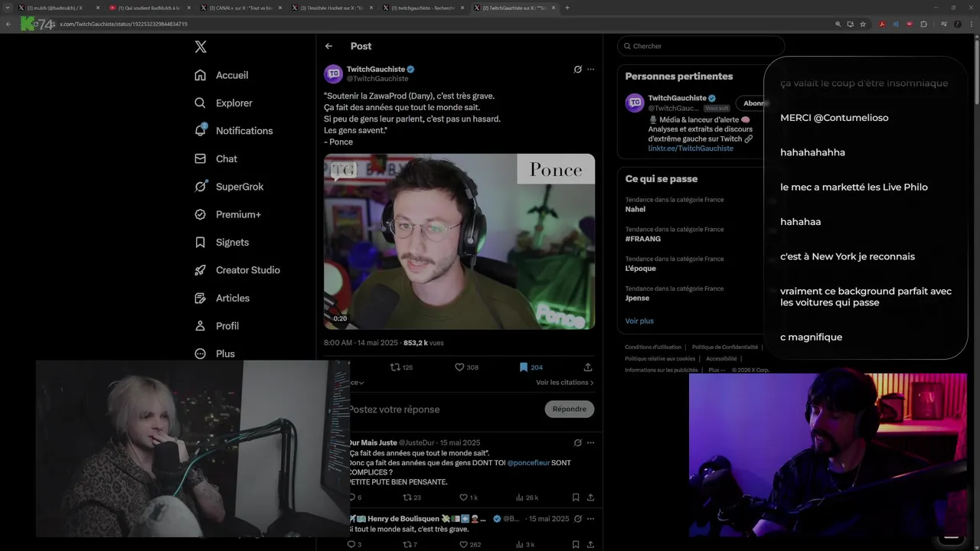The height and width of the screenshot is (551, 980).
Task: Bookmark this page with star icon
Action: 863,24
